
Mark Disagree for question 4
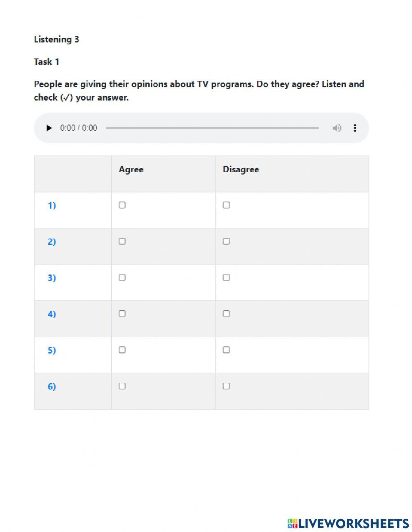226,314
